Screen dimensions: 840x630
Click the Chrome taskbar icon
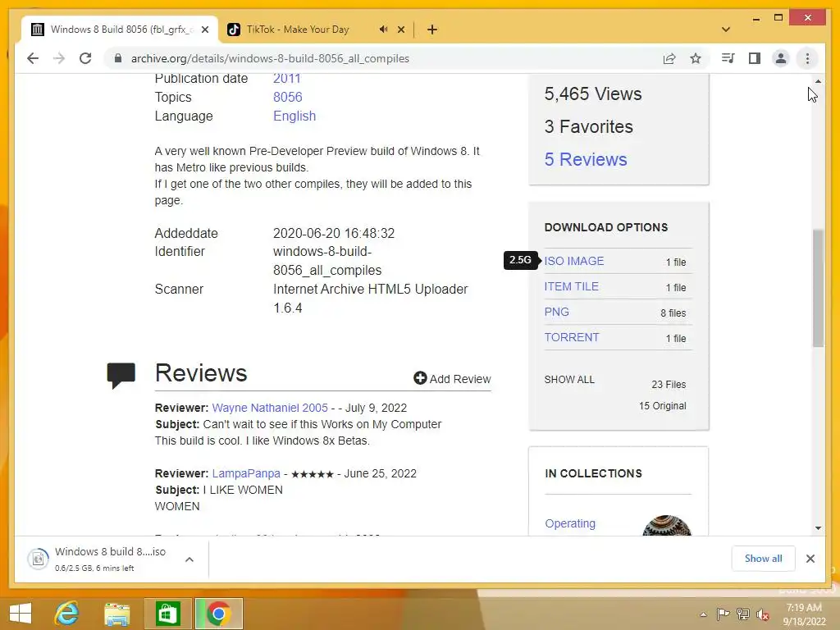(218, 614)
